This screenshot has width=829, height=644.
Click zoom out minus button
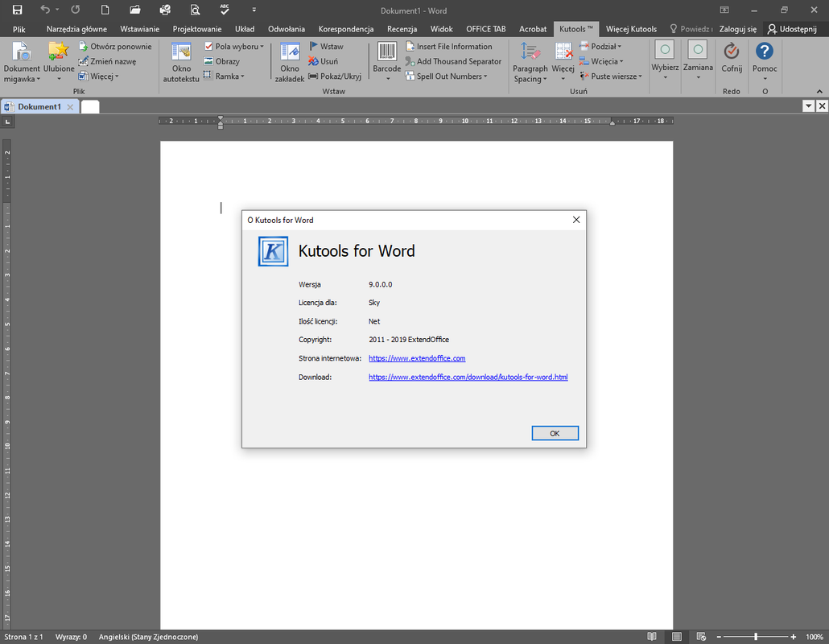pos(719,637)
